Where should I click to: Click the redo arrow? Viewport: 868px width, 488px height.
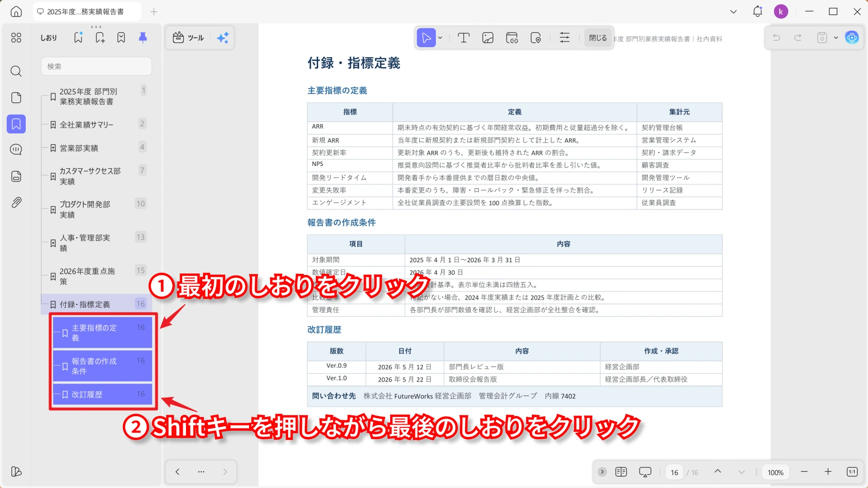[797, 38]
